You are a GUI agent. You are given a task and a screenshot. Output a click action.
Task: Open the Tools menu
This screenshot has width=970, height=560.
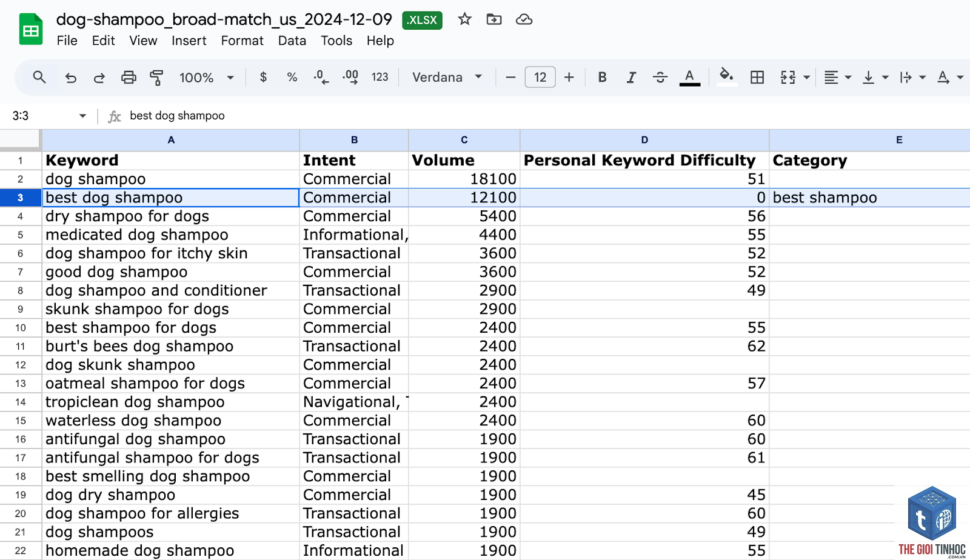tap(336, 41)
